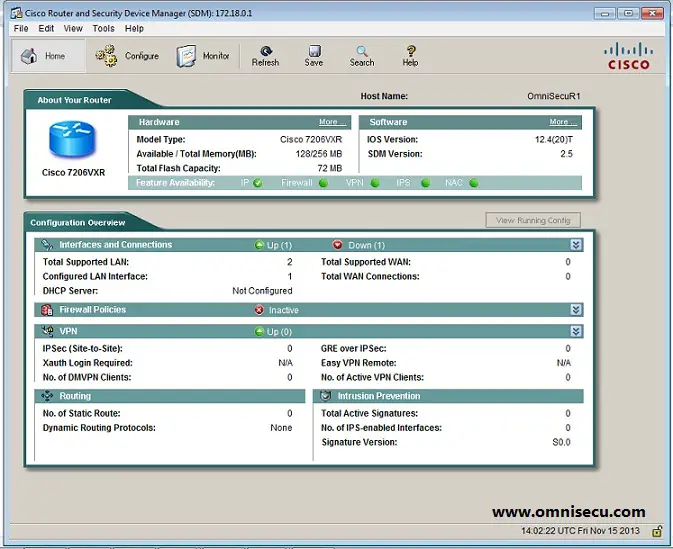Close the SDM window
The height and width of the screenshot is (549, 673).
tap(652, 13)
